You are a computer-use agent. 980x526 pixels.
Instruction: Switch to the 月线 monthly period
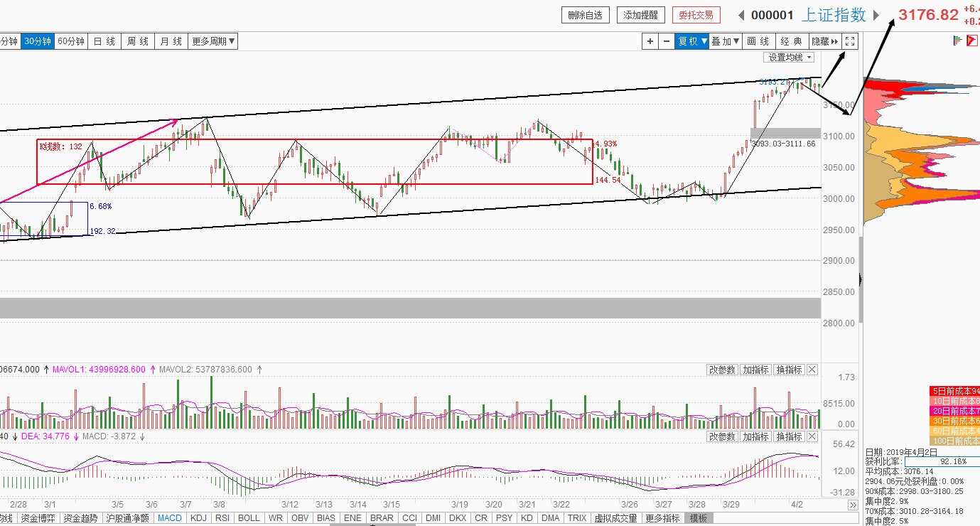coord(171,41)
